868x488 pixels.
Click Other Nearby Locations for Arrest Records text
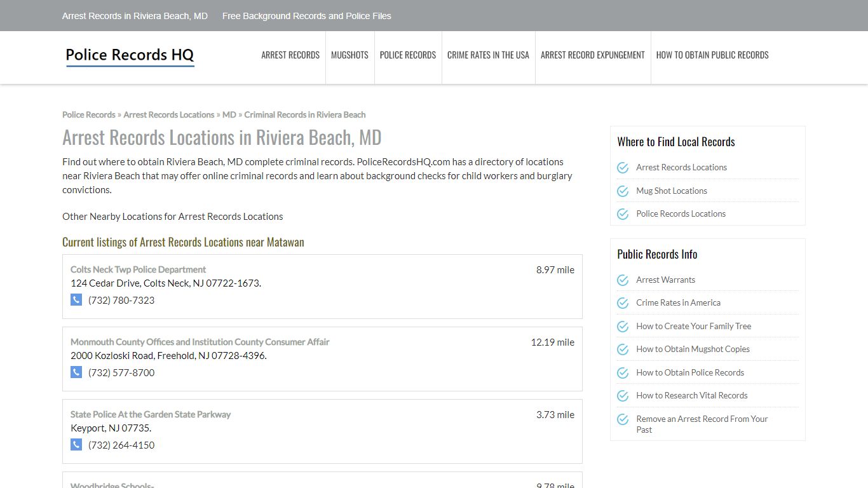pos(173,216)
